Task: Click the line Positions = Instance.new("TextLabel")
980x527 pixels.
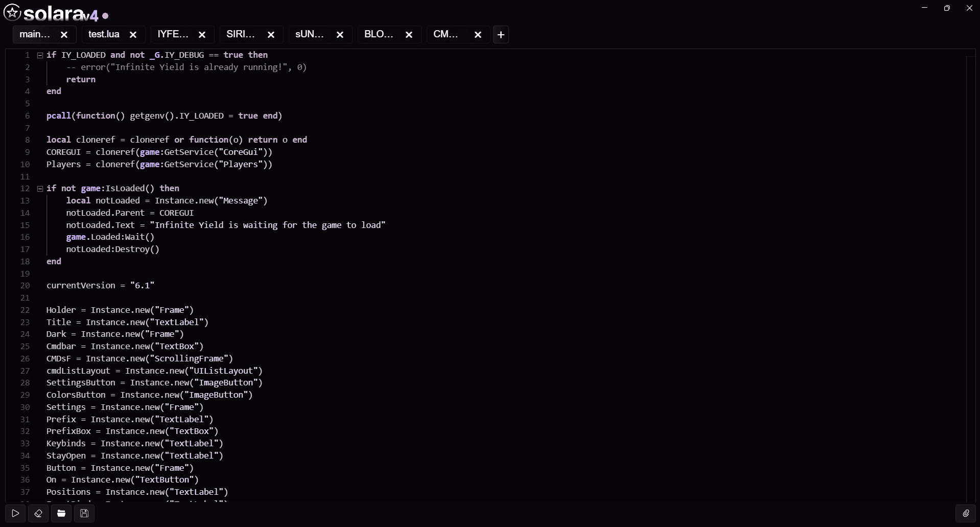Action: (x=137, y=492)
